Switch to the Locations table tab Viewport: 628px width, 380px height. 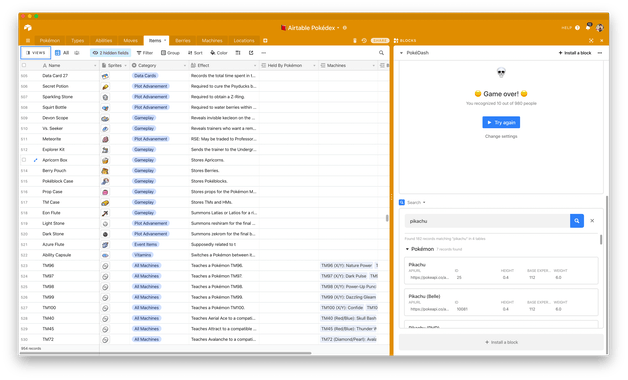pos(244,40)
